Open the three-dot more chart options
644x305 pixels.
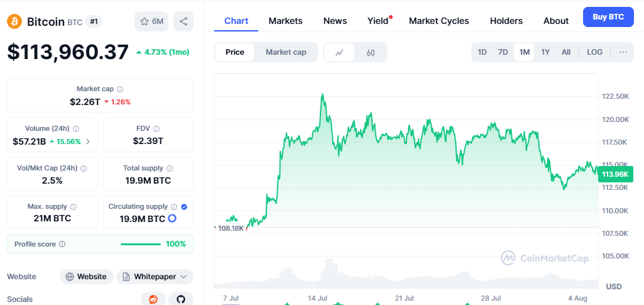[x=623, y=52]
